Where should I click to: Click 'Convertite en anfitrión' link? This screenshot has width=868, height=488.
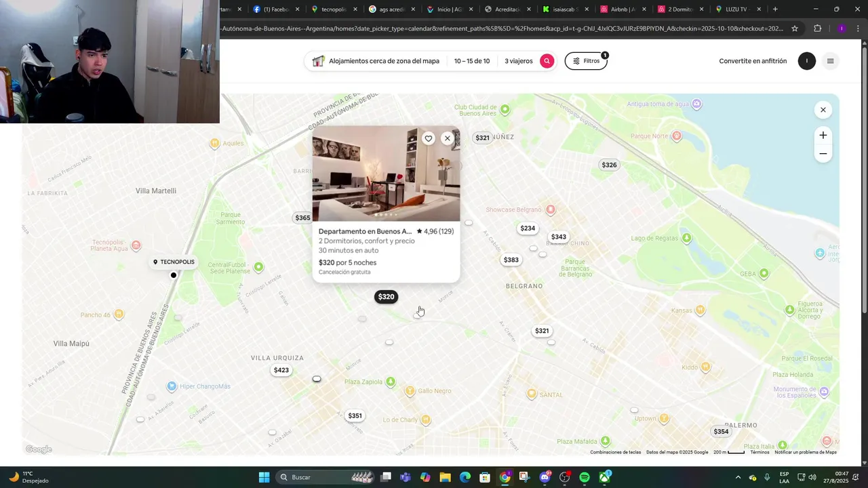point(753,61)
